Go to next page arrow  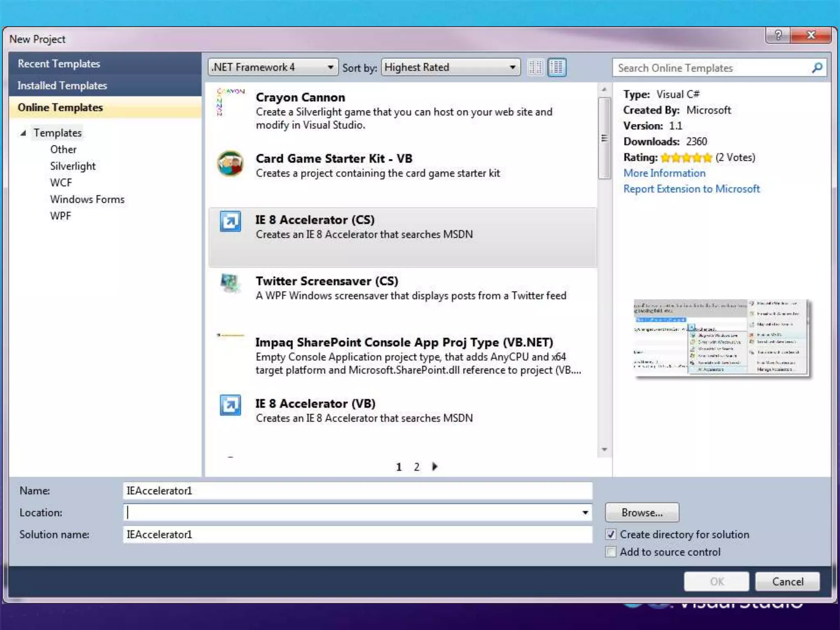435,466
